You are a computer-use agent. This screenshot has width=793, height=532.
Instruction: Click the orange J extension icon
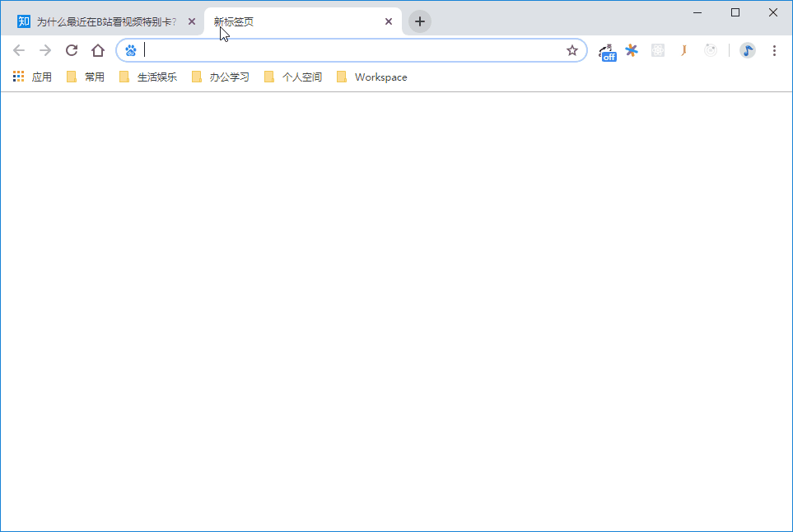[683, 50]
